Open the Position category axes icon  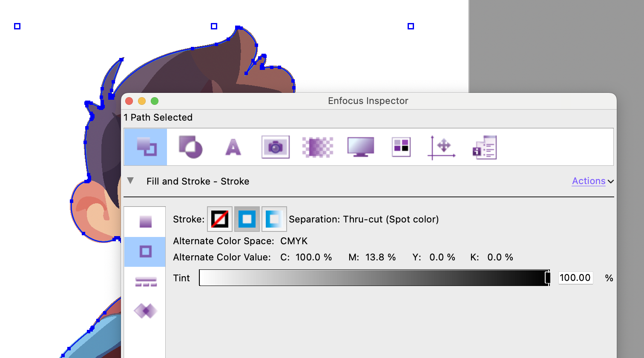[442, 147]
